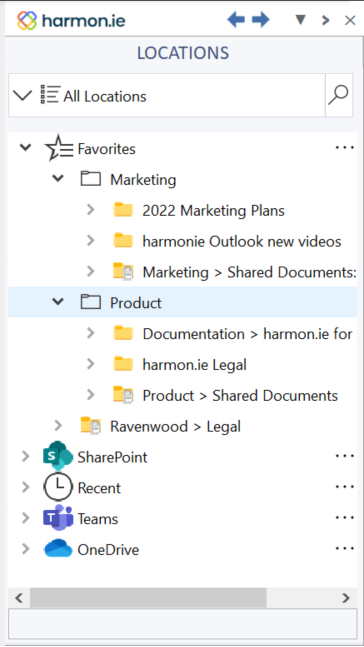This screenshot has width=364, height=647.
Task: Open the search magnifier icon
Action: (338, 95)
